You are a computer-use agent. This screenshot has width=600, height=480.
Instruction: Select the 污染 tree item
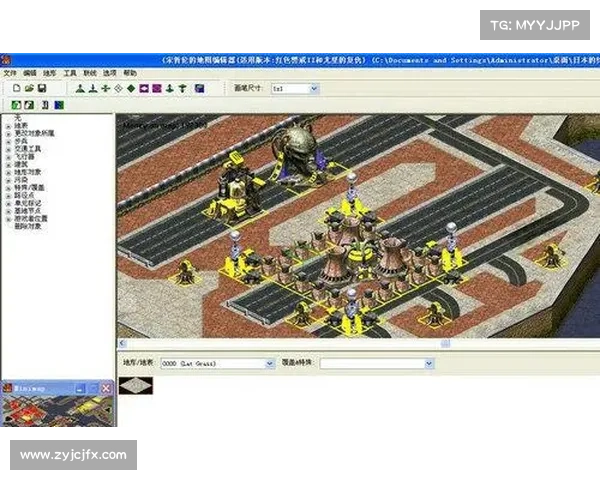(x=21, y=180)
